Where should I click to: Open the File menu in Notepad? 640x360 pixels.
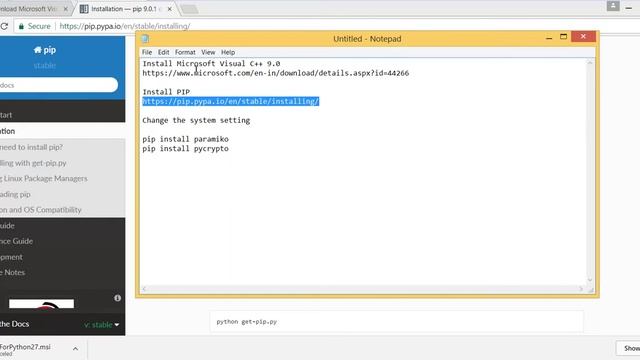[147, 52]
